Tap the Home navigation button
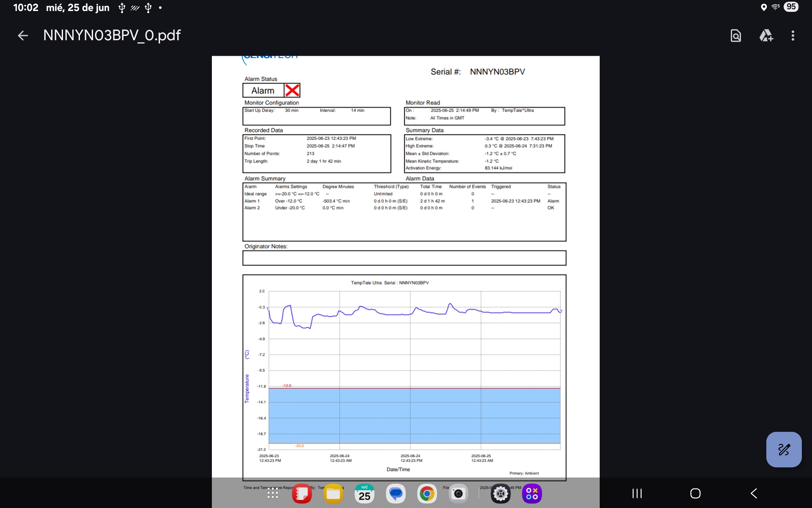 (x=695, y=493)
